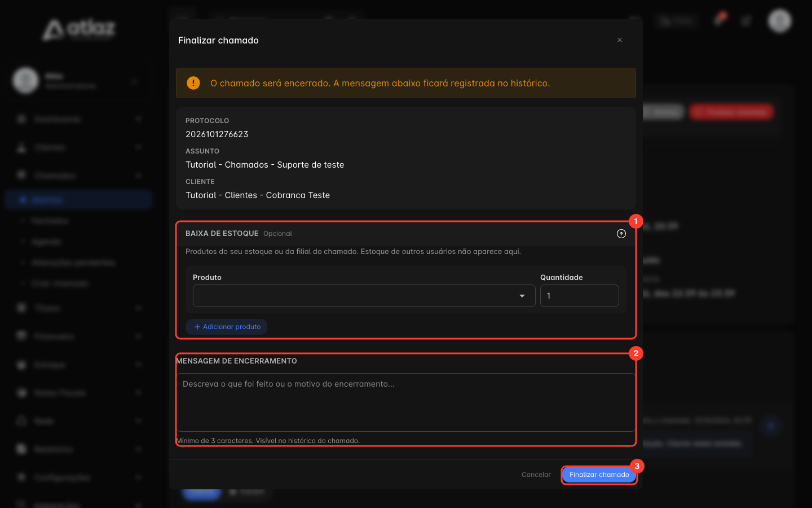Select protocol number 2026101276623
This screenshot has height=508, width=812.
tap(217, 134)
